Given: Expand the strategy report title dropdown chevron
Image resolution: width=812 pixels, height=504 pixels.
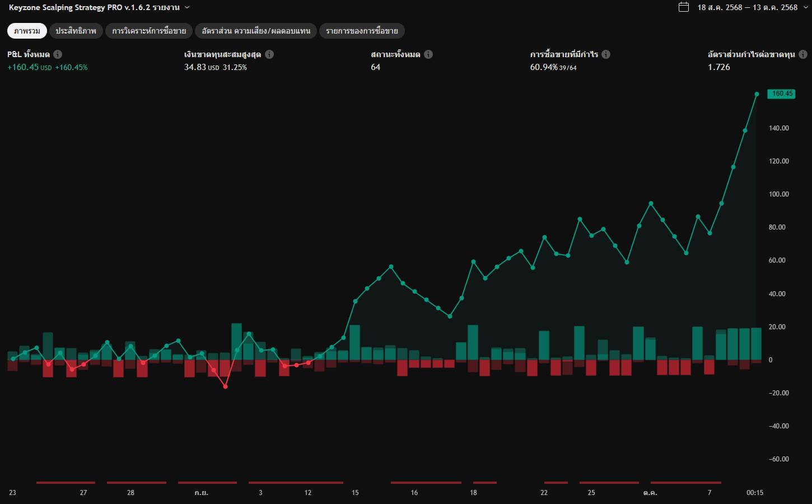Looking at the screenshot, I should pyautogui.click(x=187, y=7).
